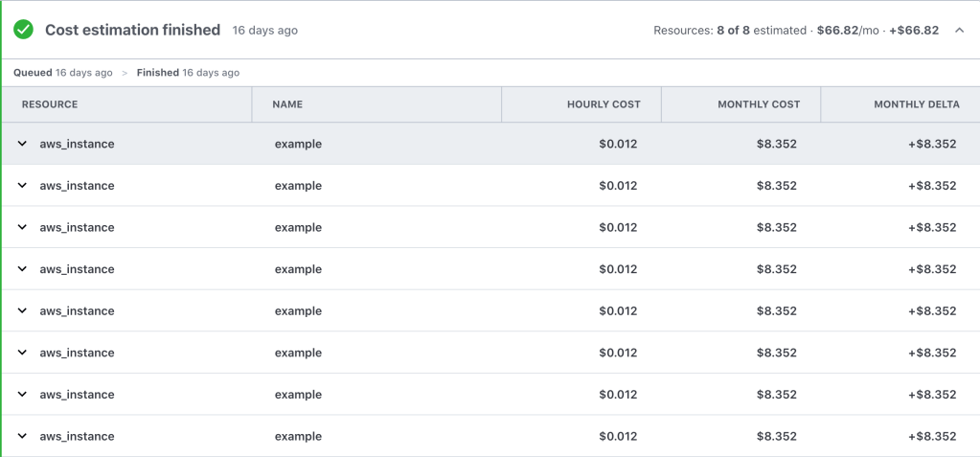980x457 pixels.
Task: Click the "Cost estimation finished" title
Action: point(132,30)
